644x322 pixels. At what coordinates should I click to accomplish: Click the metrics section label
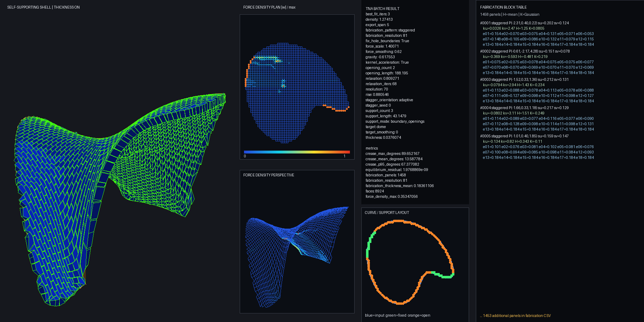(x=372, y=148)
